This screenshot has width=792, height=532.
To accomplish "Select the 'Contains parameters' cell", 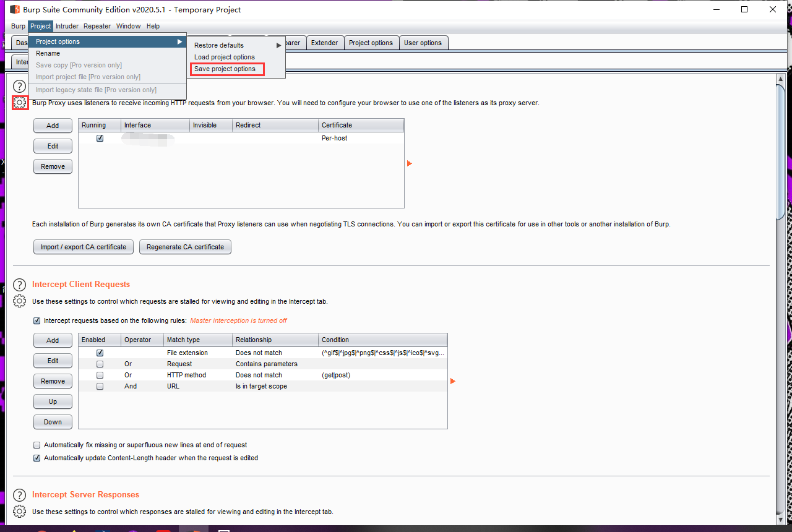I will [x=275, y=364].
